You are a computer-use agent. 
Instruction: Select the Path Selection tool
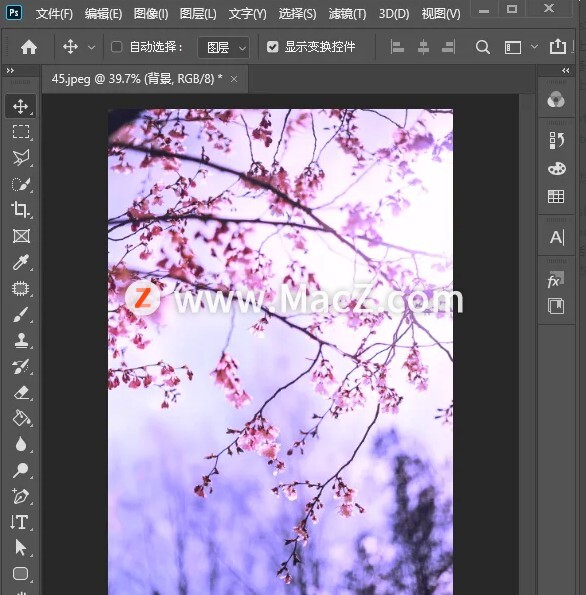20,548
